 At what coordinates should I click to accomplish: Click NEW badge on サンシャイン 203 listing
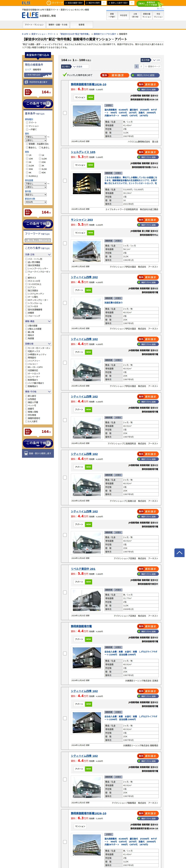[91, 232]
